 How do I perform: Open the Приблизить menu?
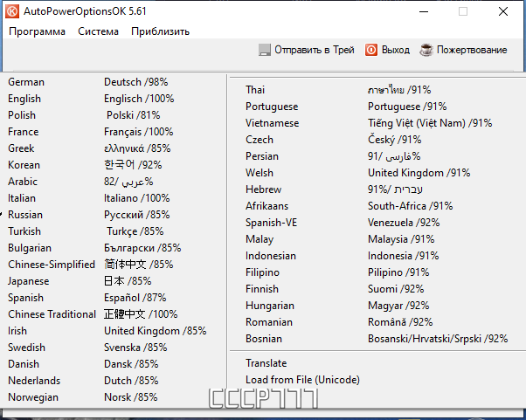[x=161, y=31]
